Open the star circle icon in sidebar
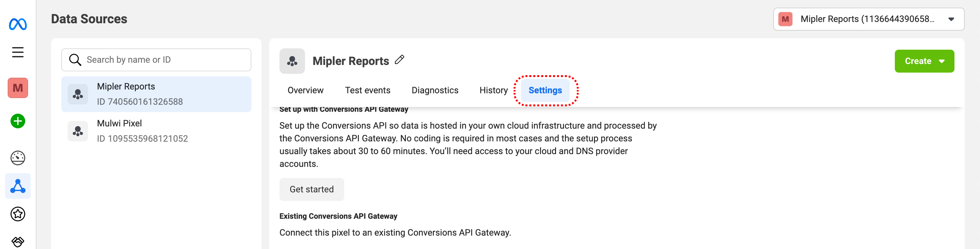The image size is (980, 249). (x=18, y=214)
